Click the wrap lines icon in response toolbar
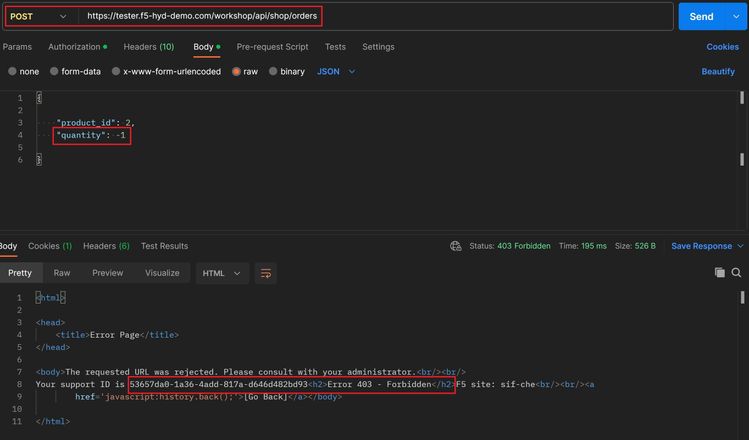 pyautogui.click(x=265, y=273)
